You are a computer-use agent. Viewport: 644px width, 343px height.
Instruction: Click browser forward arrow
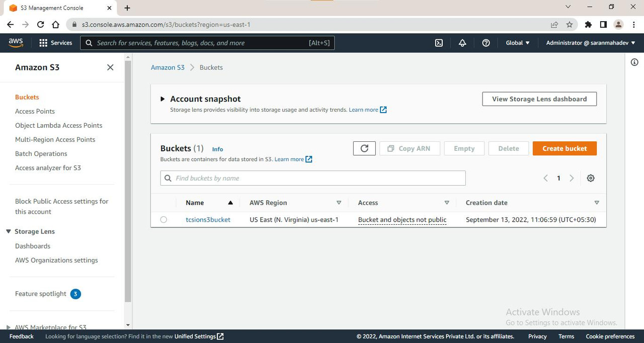(x=25, y=24)
